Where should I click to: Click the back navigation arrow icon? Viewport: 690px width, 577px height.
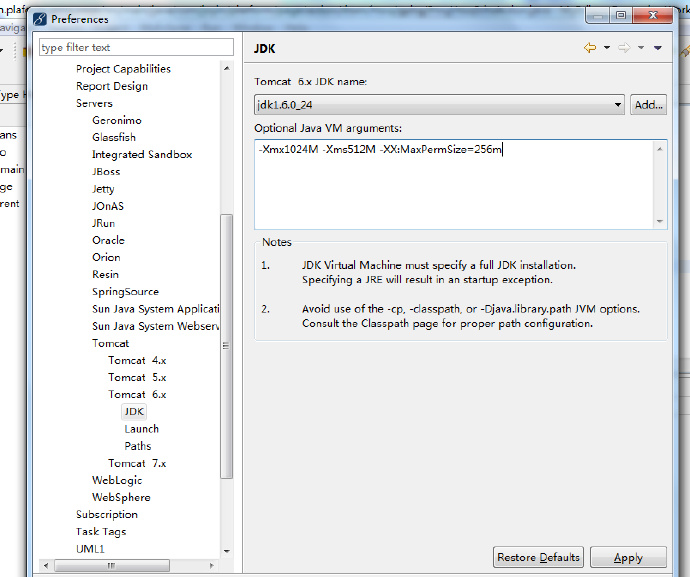(x=590, y=48)
